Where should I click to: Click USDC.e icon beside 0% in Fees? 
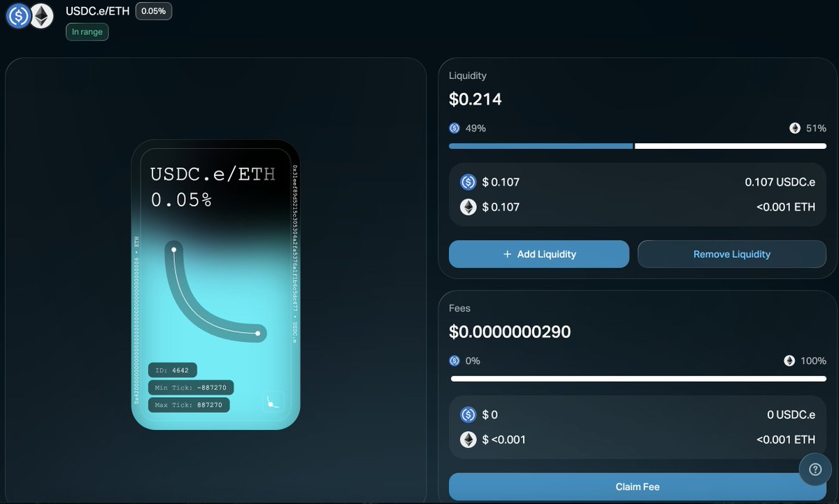pyautogui.click(x=454, y=361)
